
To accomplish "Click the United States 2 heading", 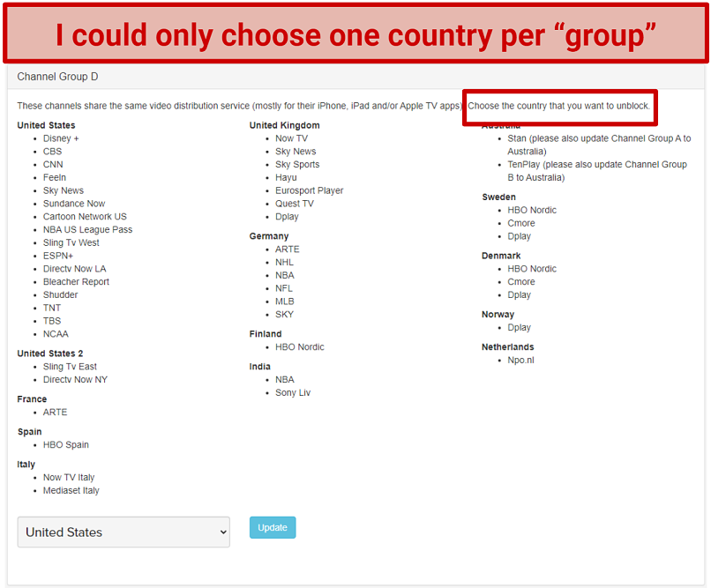I will pos(50,354).
